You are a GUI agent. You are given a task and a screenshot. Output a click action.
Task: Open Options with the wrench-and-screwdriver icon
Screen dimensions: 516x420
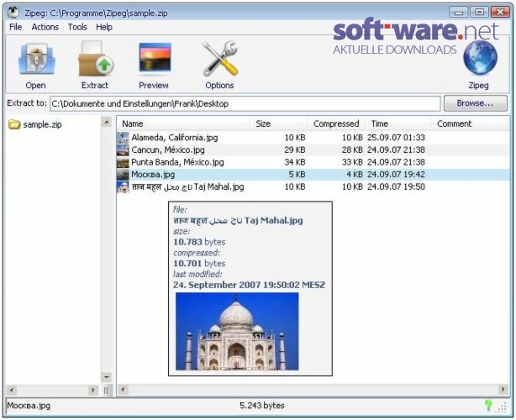tap(220, 59)
